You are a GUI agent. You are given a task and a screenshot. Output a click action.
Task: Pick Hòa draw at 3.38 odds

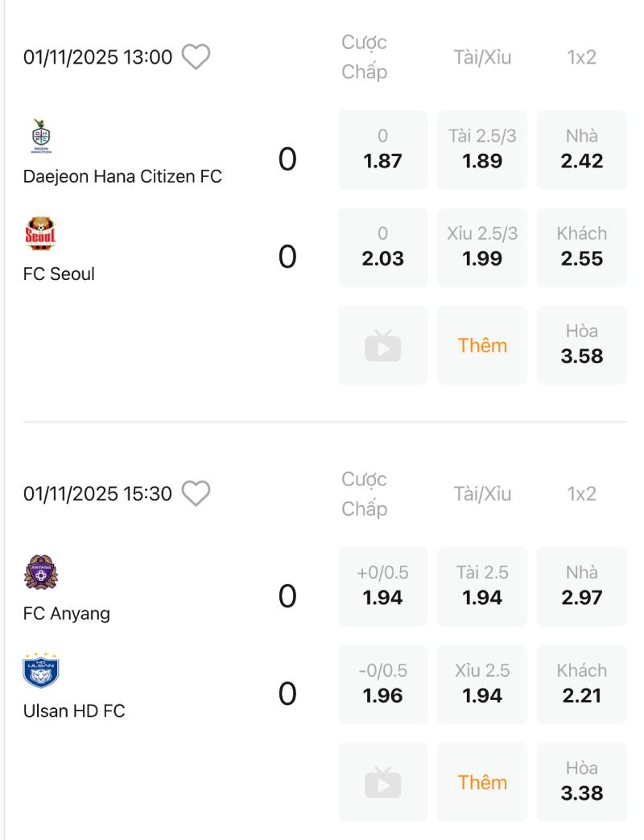(581, 782)
